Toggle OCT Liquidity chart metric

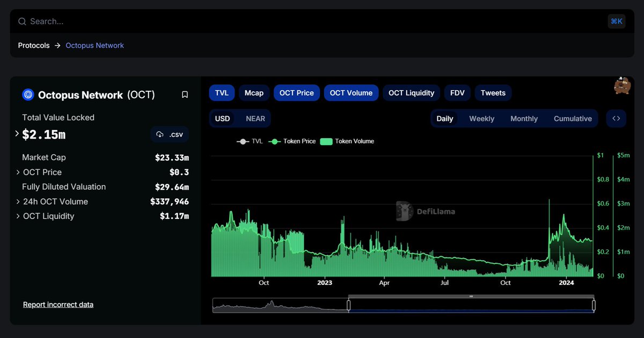coord(411,93)
